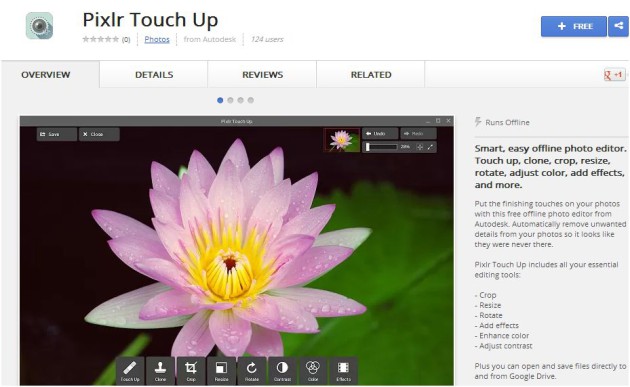This screenshot has width=630, height=387.
Task: Open the Reviews tab
Action: [262, 75]
